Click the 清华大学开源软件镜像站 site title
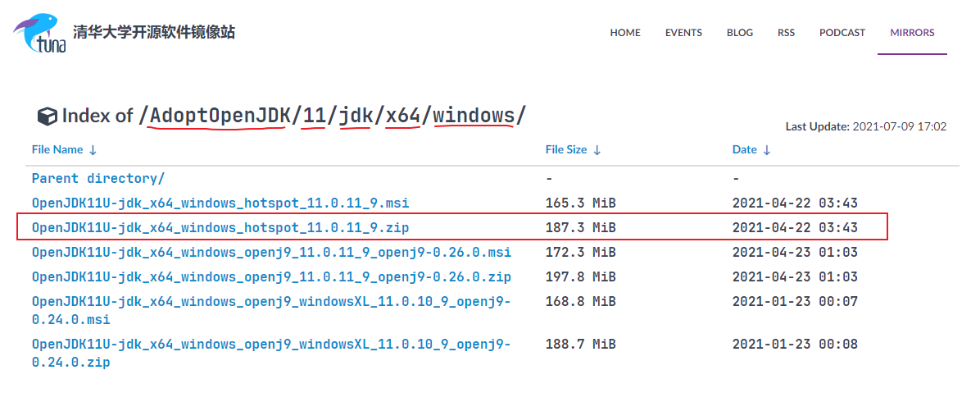This screenshot has height=402, width=980. coord(154,33)
